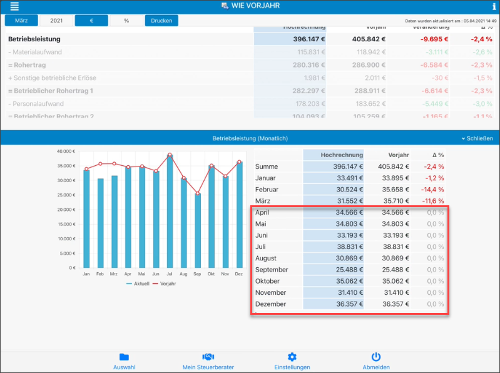Open the hamburger menu icon

point(14,6)
